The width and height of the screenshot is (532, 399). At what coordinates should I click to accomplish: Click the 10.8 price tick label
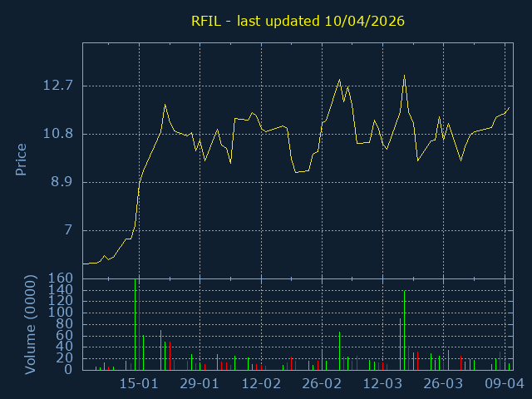(58, 133)
